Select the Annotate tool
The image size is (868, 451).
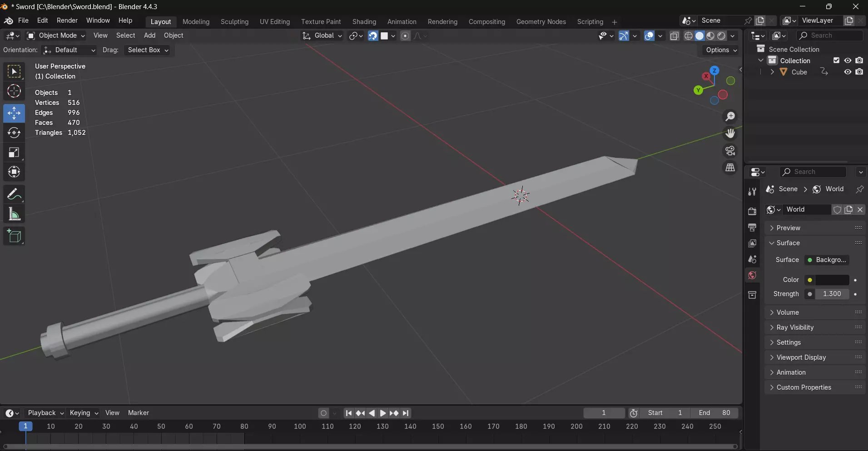14,194
